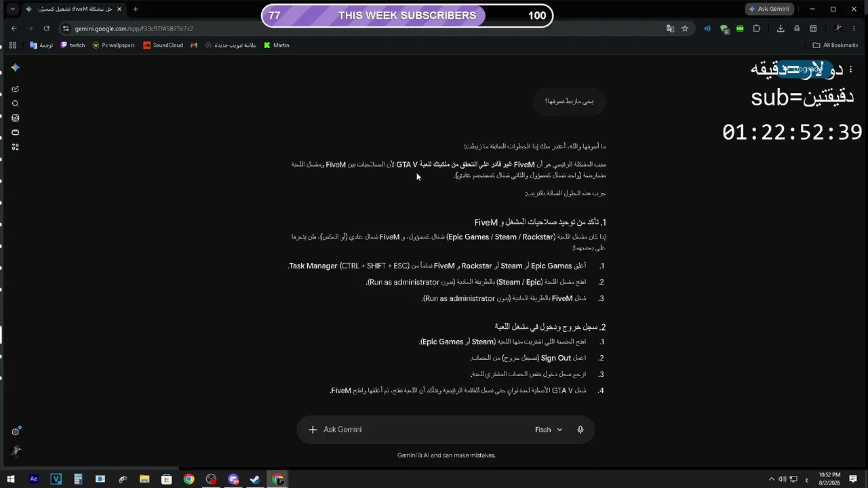Click the microphone icon in Ask Gemini box
The width and height of the screenshot is (868, 488).
click(x=580, y=430)
